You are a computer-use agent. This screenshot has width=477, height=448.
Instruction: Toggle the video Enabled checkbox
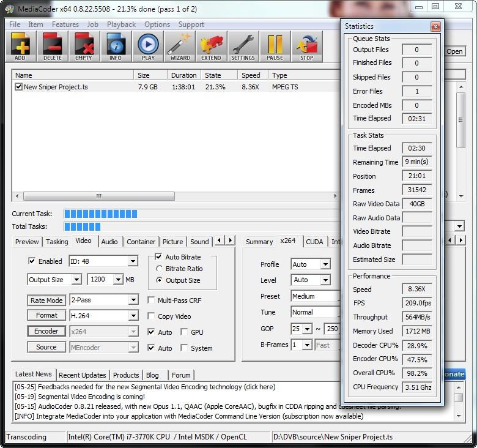32,261
